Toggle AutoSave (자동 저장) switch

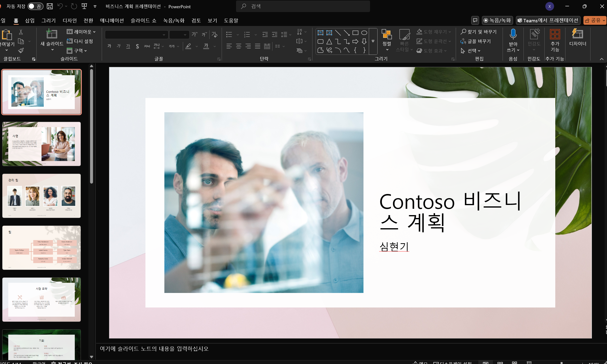35,6
